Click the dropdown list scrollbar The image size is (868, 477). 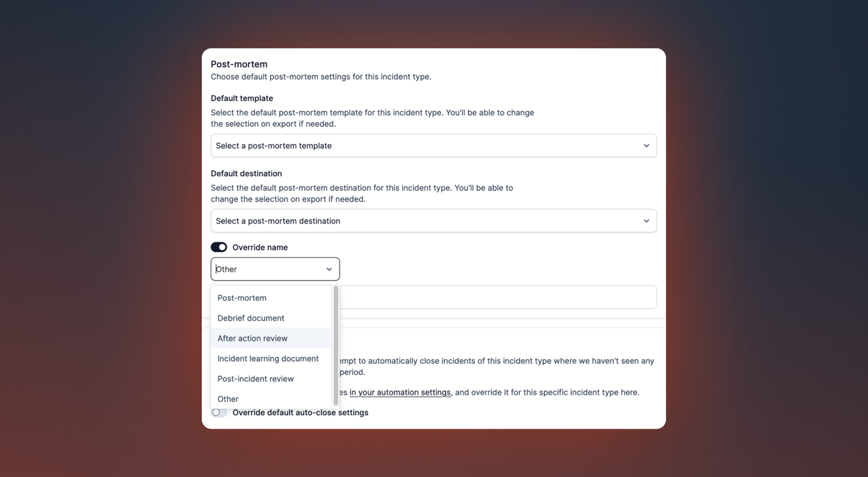click(x=336, y=345)
